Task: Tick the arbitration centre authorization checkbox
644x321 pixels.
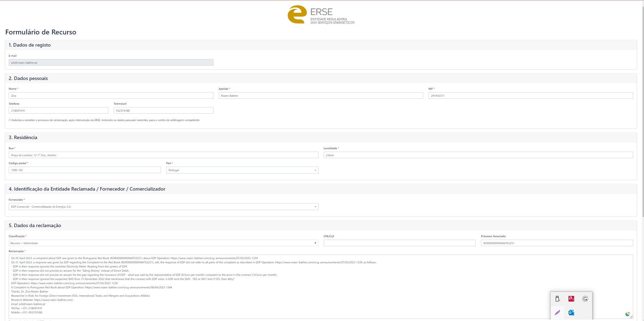Action: (x=10, y=120)
